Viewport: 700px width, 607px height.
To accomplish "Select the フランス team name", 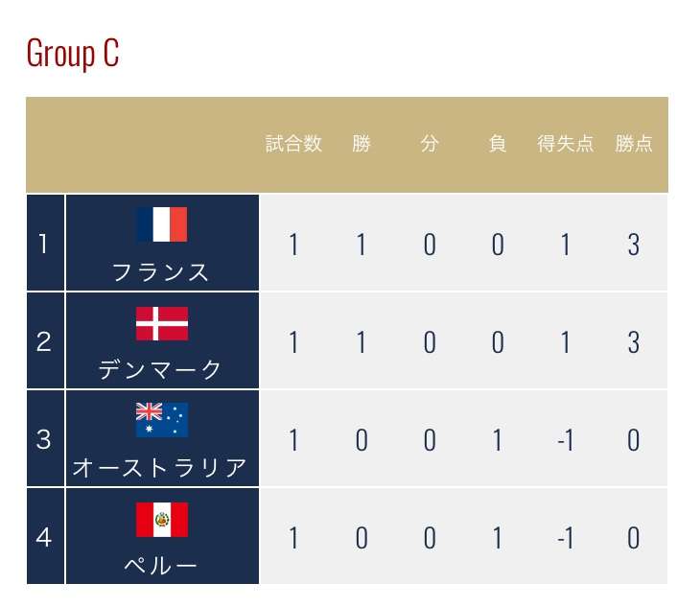I will point(161,272).
